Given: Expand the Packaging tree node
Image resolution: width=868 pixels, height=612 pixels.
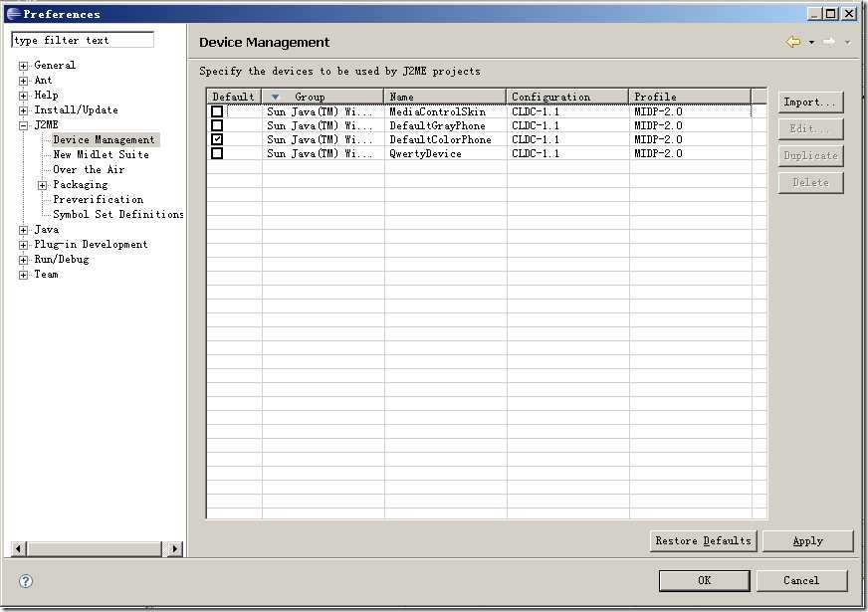Looking at the screenshot, I should point(42,185).
